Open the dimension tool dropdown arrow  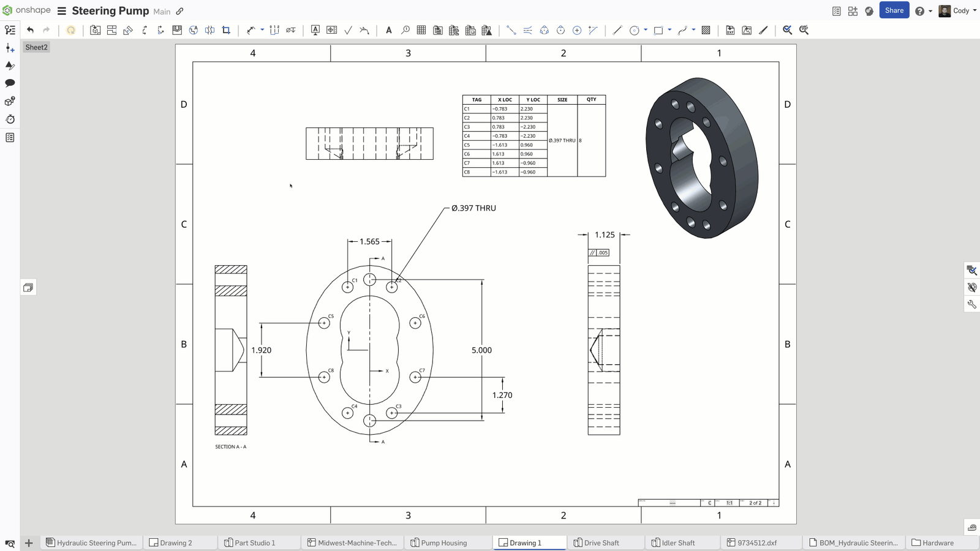pos(262,30)
